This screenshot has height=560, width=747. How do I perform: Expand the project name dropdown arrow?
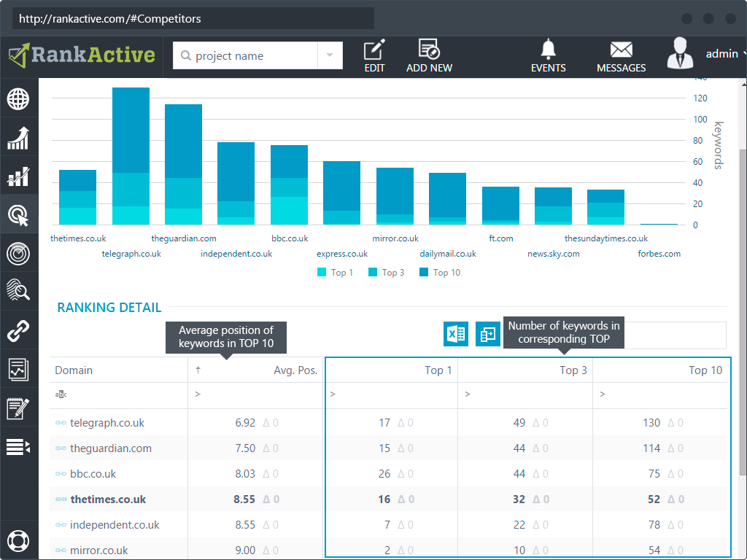pyautogui.click(x=330, y=55)
